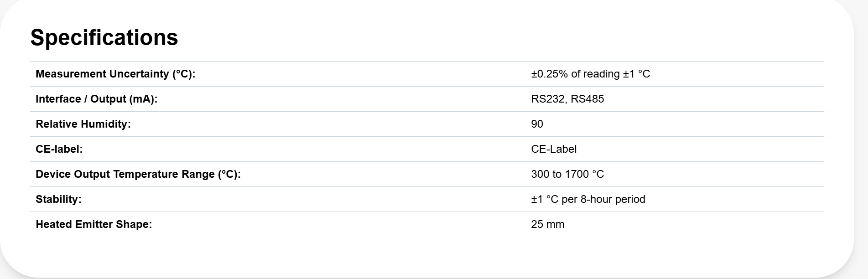Image resolution: width=868 pixels, height=279 pixels.
Task: Click the Specifications heading
Action: 104,37
